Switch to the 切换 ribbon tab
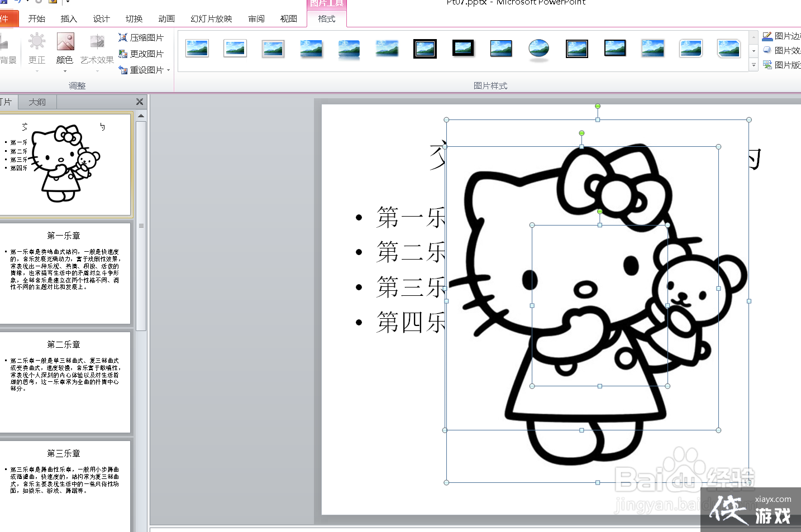Image resolution: width=801 pixels, height=532 pixels. (x=133, y=18)
